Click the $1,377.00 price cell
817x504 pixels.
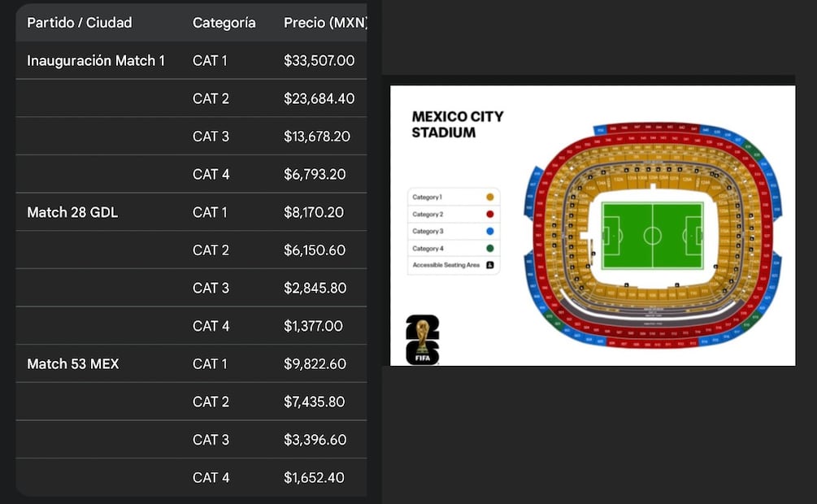(x=313, y=326)
